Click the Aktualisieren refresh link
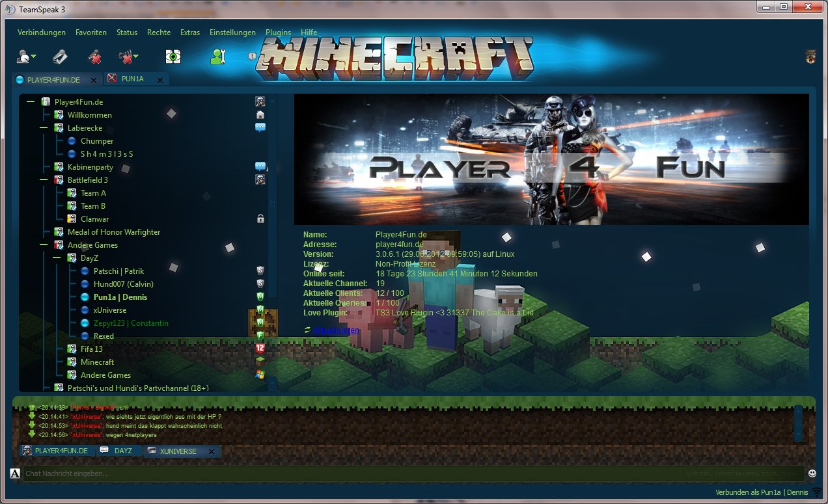 335,331
